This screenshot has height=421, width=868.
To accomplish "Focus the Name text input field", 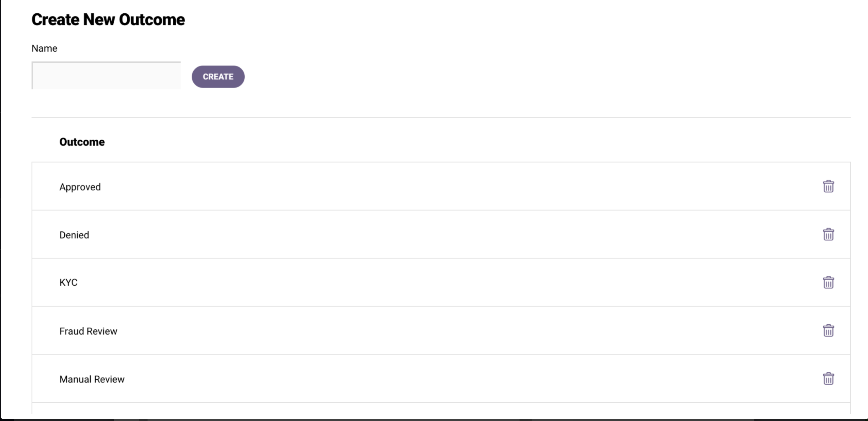I will 106,75.
